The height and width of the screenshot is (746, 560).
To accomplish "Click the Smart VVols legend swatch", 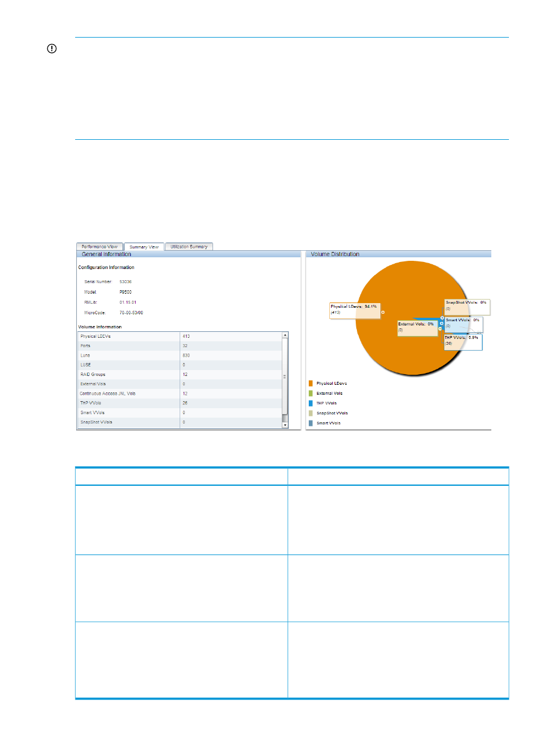I will click(311, 423).
